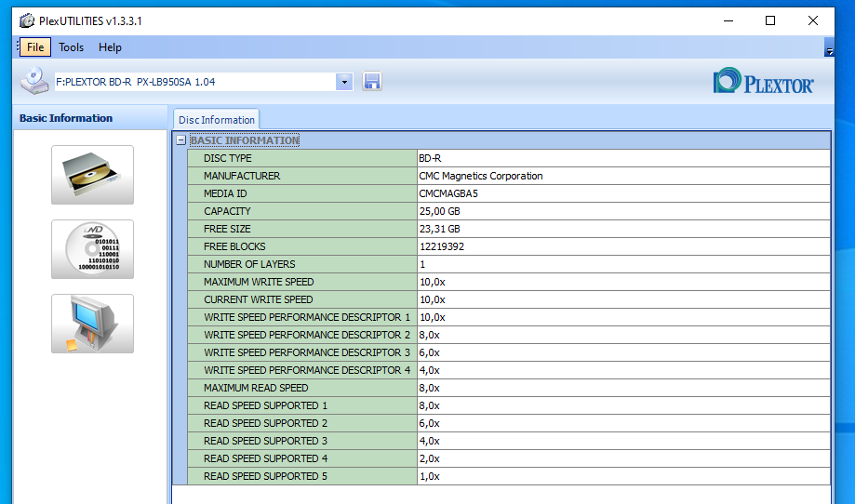This screenshot has height=504, width=855.
Task: Select the CMCMAGBA5 media ID value
Action: pos(448,193)
